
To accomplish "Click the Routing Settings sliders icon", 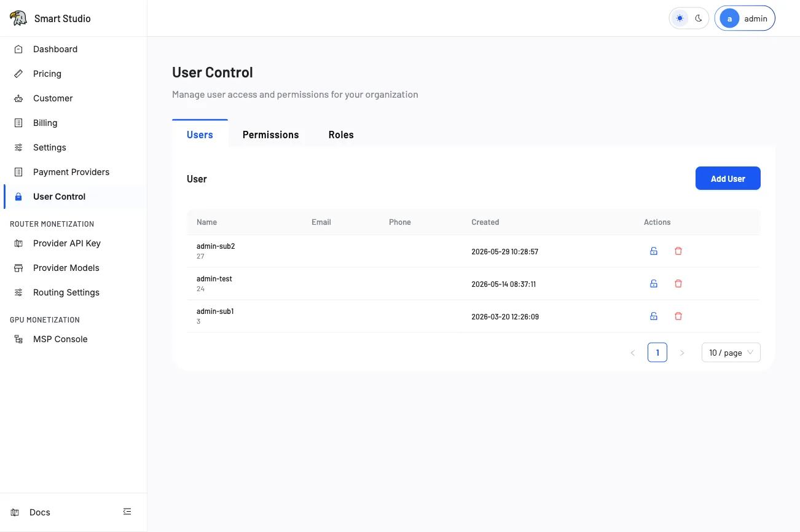I will (x=18, y=292).
